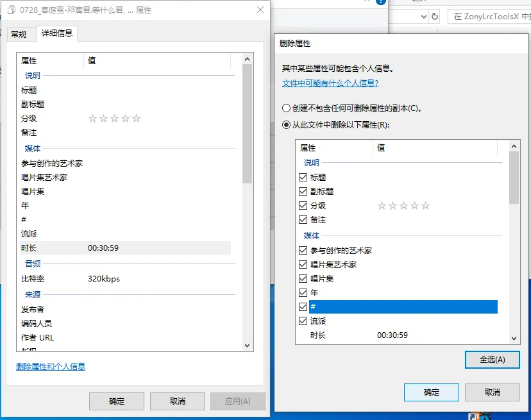Toggle the 唱片集艺术家 checkbox
This screenshot has width=531, height=420.
coord(303,265)
